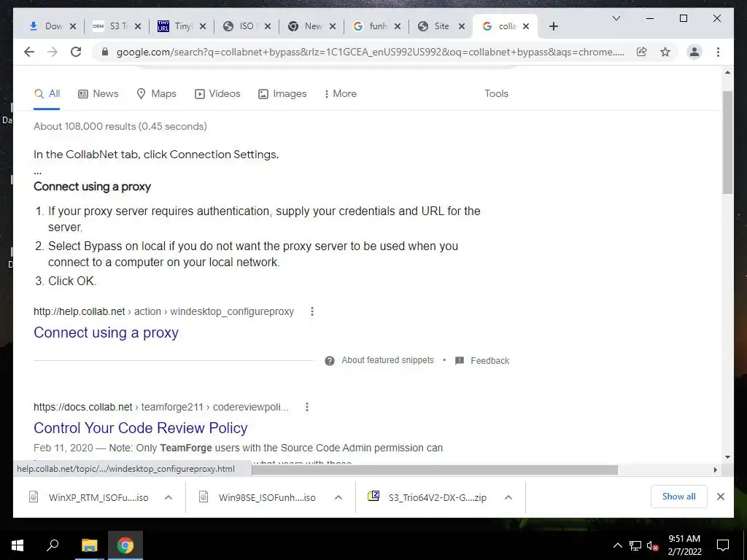Open options for help.collab.net result
This screenshot has height=560, width=747.
click(x=312, y=311)
